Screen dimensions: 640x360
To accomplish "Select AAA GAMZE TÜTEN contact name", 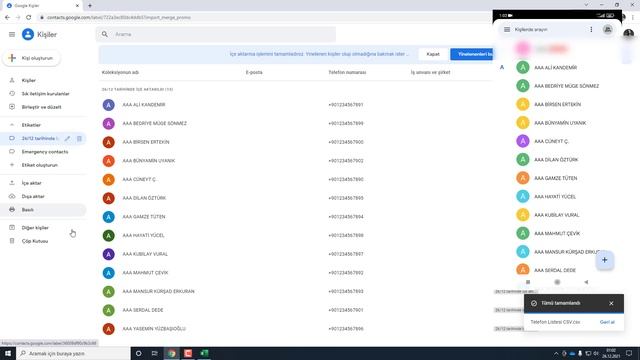I will click(x=144, y=217).
